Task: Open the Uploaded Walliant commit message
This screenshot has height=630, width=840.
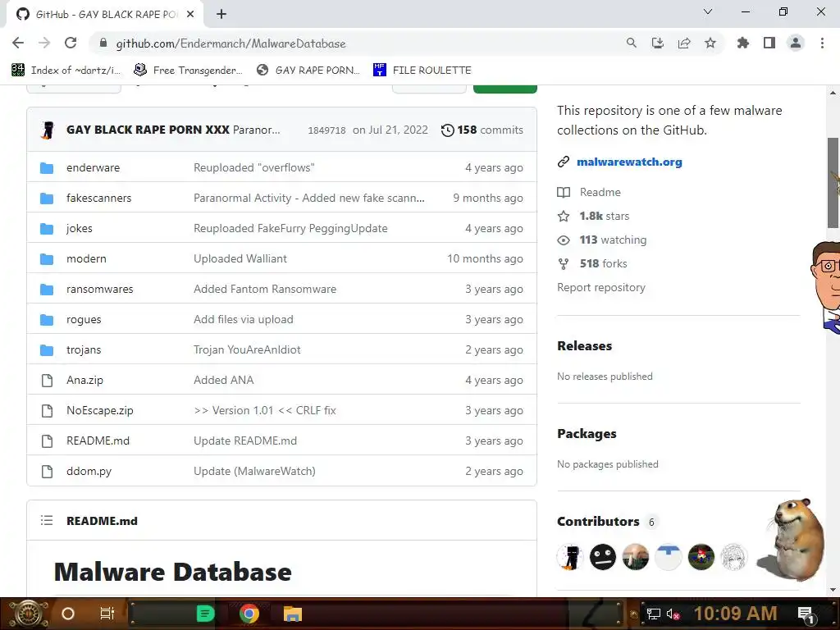Action: (240, 258)
